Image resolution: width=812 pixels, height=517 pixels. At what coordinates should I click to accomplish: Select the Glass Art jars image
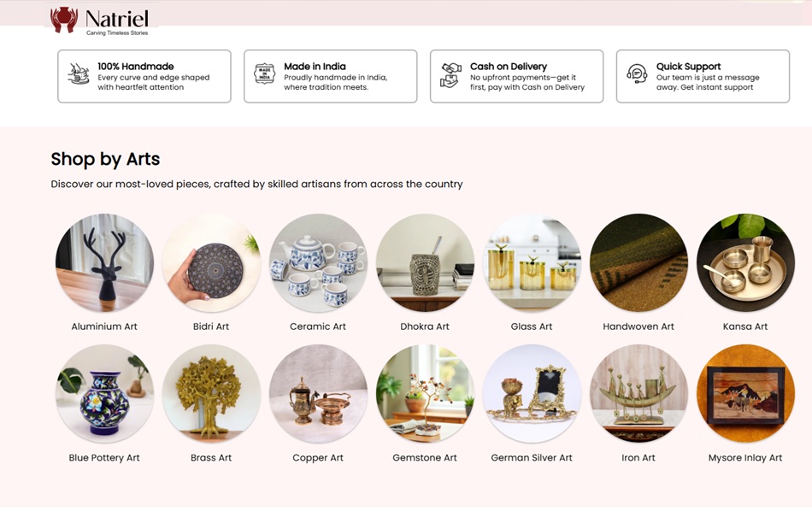[532, 263]
